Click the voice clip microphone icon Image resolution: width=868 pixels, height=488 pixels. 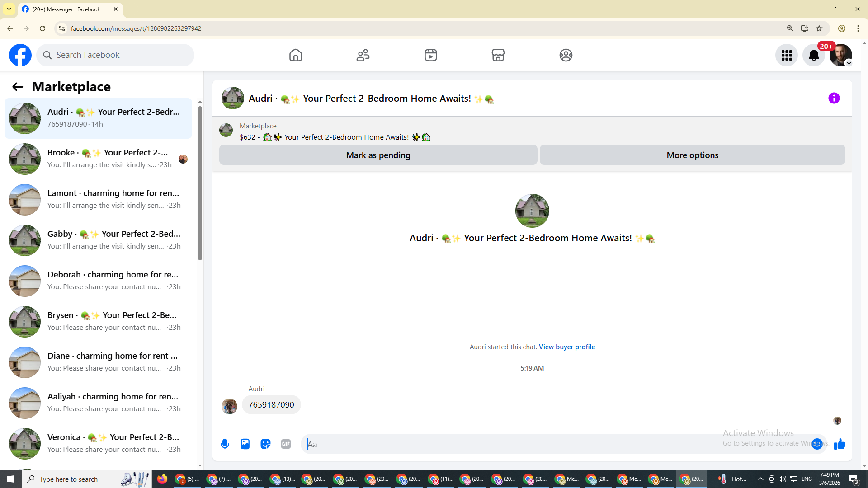coord(225,444)
